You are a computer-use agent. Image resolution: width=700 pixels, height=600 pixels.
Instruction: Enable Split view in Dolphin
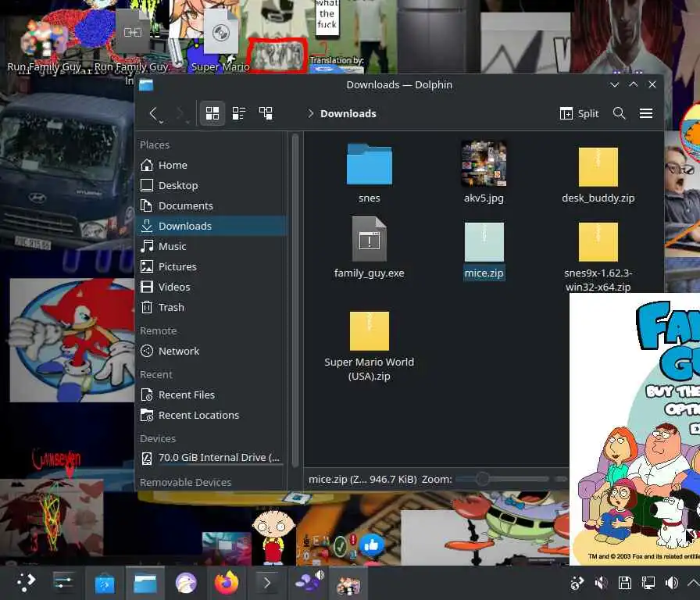tap(579, 113)
